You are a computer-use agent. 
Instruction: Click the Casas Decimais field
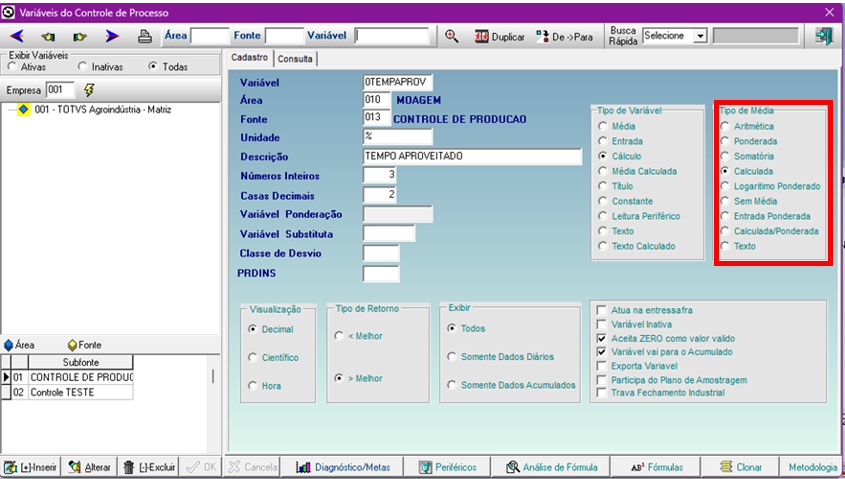(x=380, y=195)
